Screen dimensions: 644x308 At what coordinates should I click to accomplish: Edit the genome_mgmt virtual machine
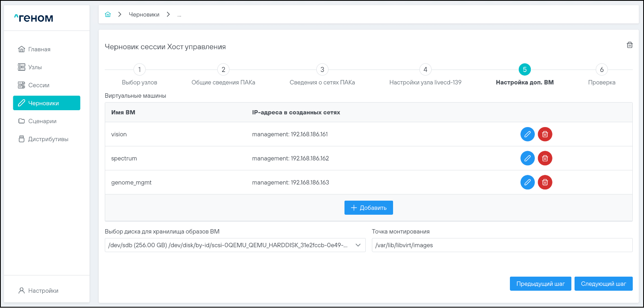coord(527,183)
